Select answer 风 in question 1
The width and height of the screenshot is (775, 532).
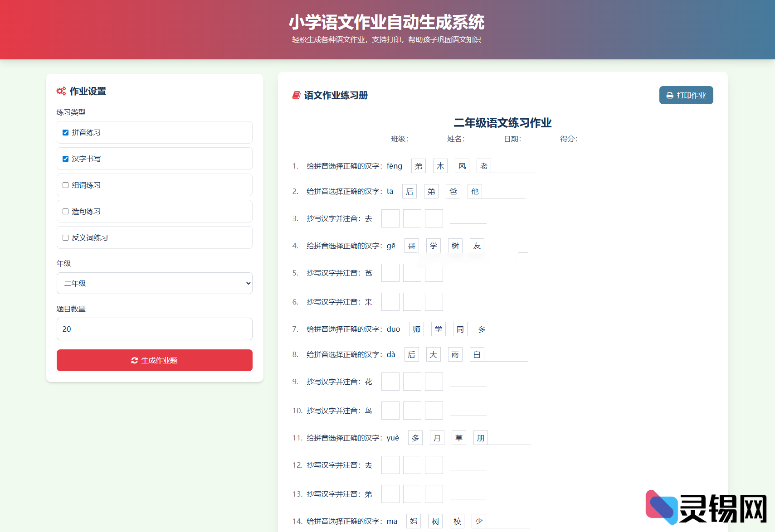coord(462,166)
